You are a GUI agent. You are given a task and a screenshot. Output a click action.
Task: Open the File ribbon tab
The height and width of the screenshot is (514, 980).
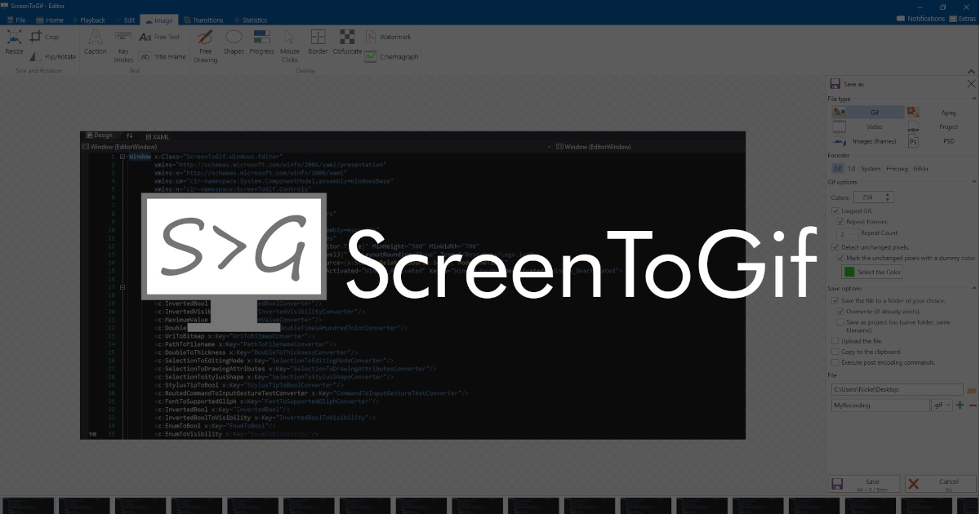coord(16,20)
